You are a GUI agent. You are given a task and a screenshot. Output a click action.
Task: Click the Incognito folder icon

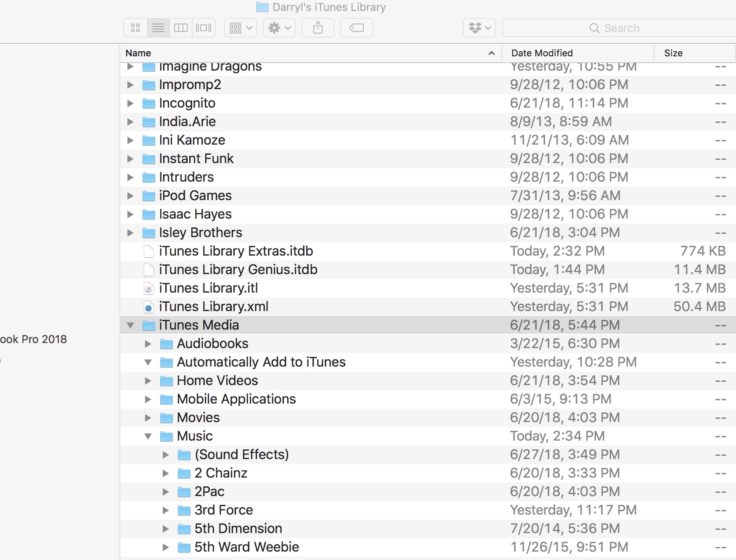[149, 103]
